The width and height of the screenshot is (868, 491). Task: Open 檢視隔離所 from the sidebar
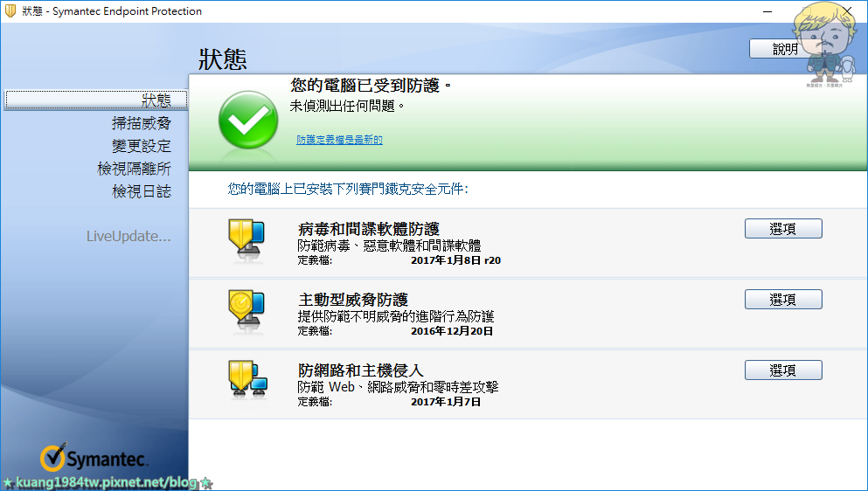click(x=134, y=169)
